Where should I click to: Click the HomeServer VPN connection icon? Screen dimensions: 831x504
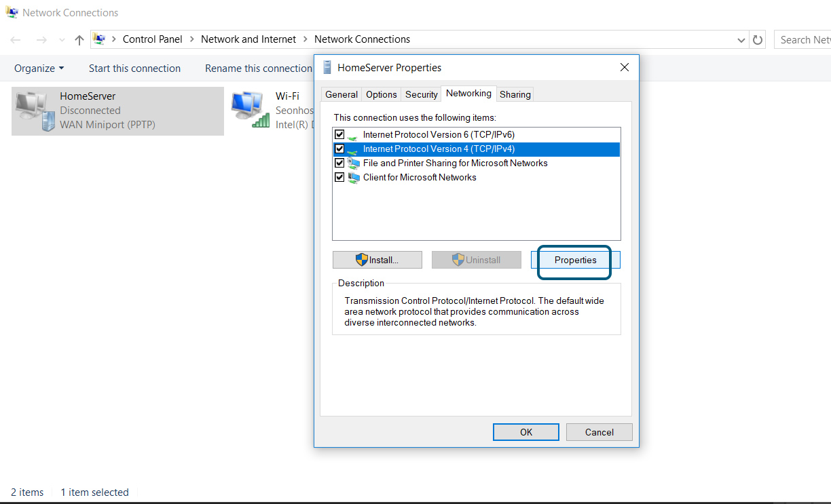pyautogui.click(x=35, y=111)
